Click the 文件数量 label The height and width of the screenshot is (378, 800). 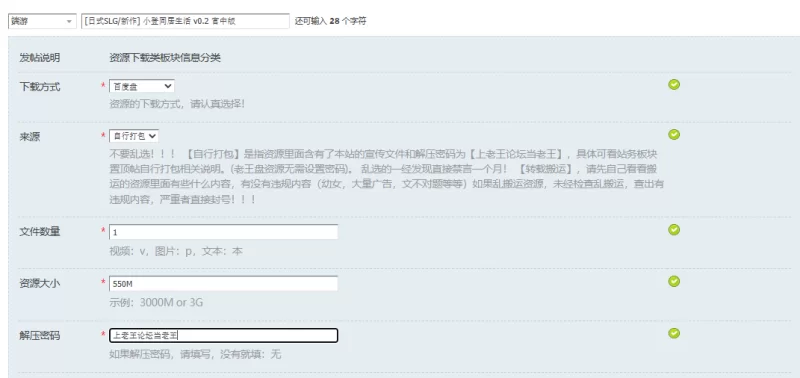(x=40, y=232)
